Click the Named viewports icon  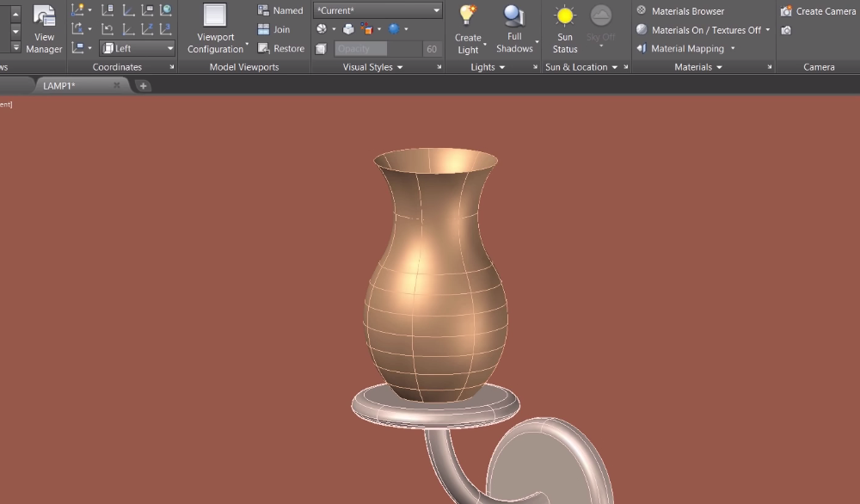coord(264,10)
